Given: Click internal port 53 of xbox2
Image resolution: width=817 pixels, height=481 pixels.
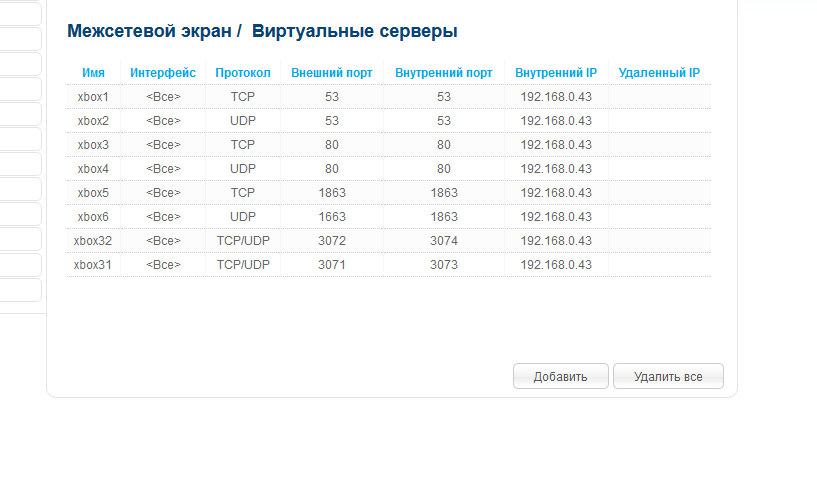Looking at the screenshot, I should coord(444,121).
